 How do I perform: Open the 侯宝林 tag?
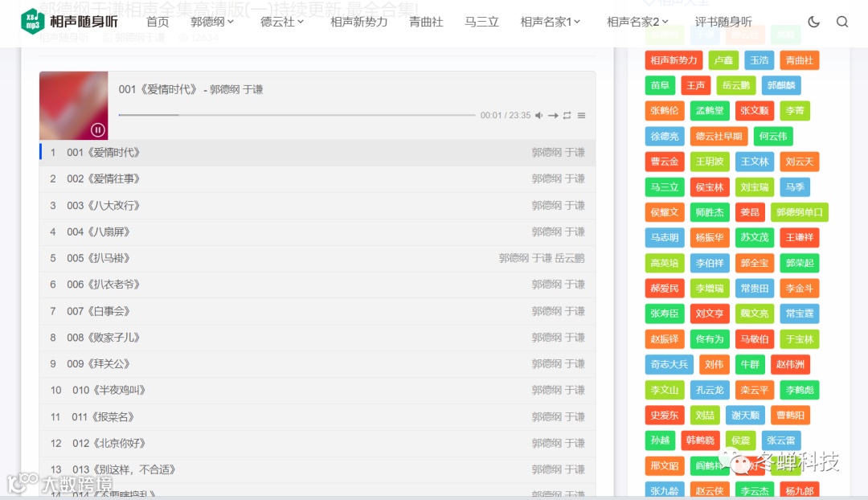click(x=709, y=187)
